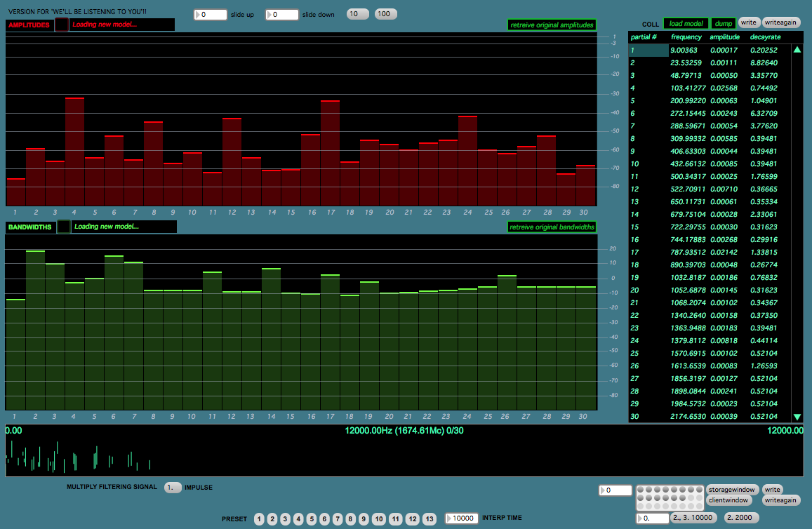Click the '1.' IMPULSE multiply button
812x529 pixels.
click(172, 487)
